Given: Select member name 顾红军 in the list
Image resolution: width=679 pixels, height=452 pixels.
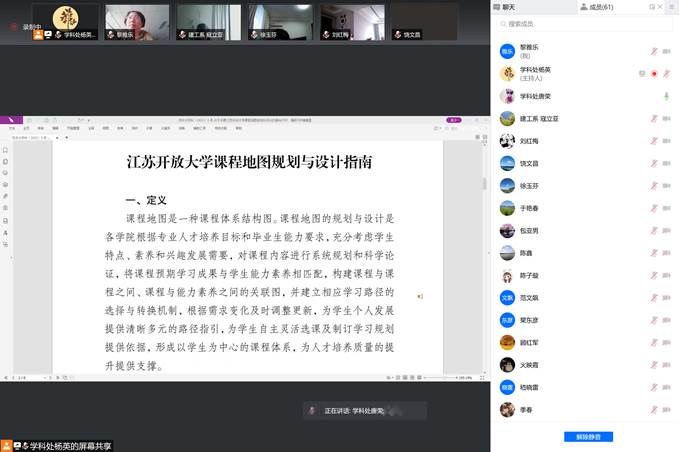Looking at the screenshot, I should tap(529, 342).
